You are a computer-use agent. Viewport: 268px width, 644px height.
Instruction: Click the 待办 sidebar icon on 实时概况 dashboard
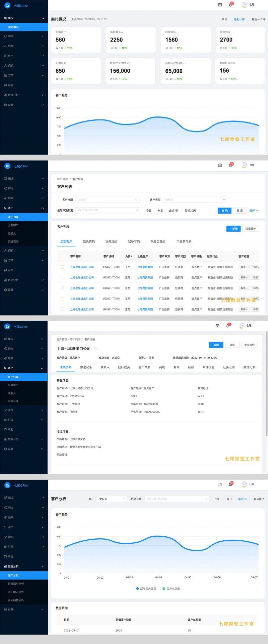(x=6, y=36)
